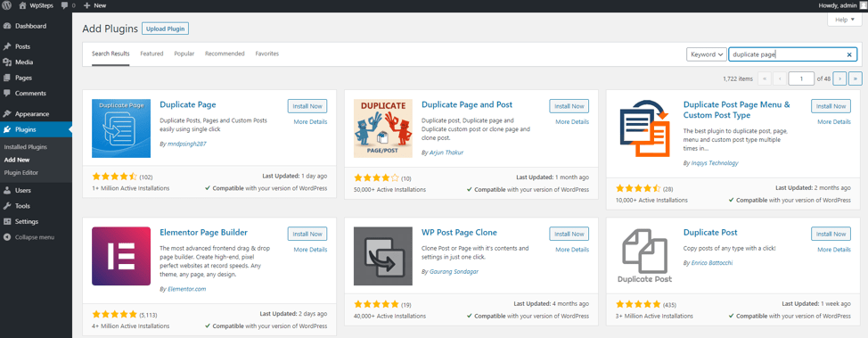This screenshot has height=338, width=868.
Task: Open the Elementor Page Builder title link
Action: point(203,233)
